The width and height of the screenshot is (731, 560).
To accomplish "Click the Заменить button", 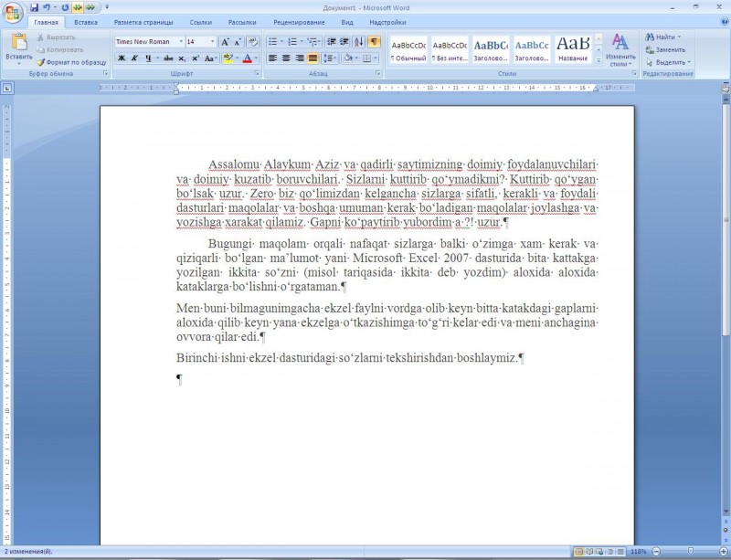I will 665,49.
